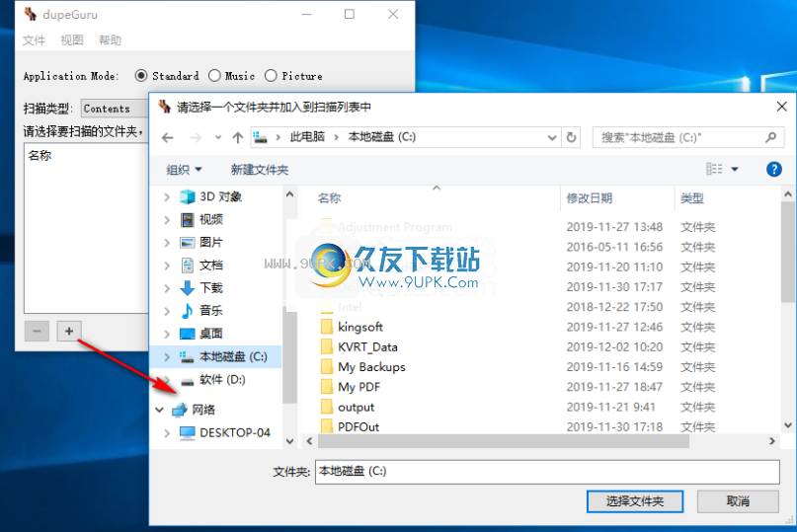Expand the 下载 tree node

[167, 288]
